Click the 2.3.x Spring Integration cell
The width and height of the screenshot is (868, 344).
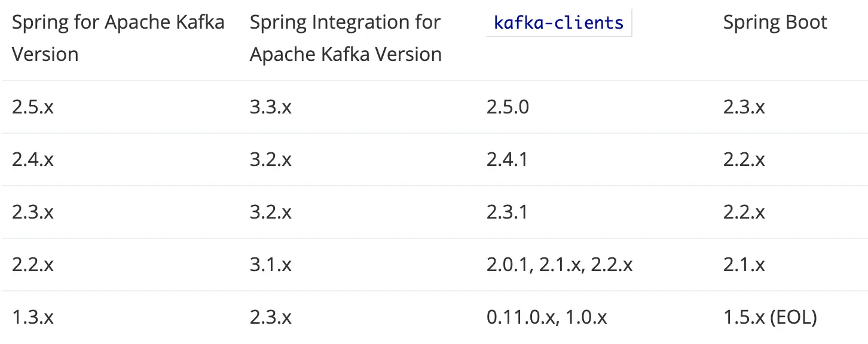tap(271, 318)
